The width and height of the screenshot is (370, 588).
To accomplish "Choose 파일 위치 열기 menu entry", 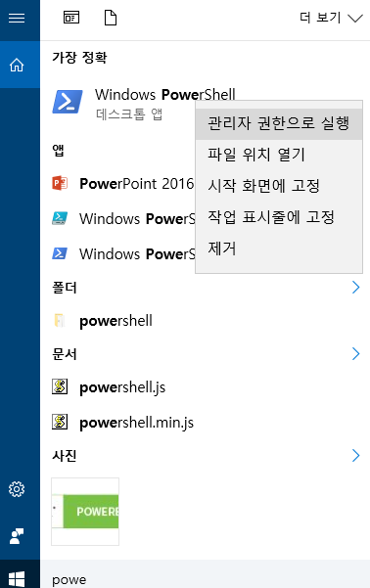I will click(x=279, y=155).
